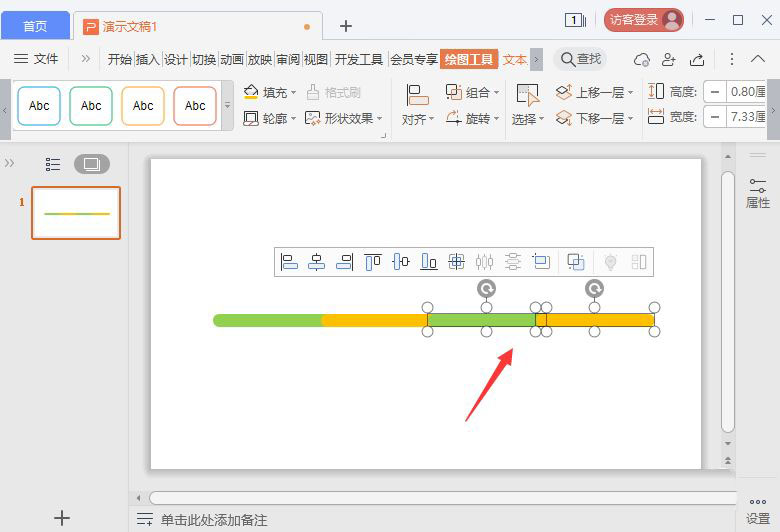This screenshot has height=532, width=780.
Task: Select the slide 1 thumbnail
Action: 76,213
